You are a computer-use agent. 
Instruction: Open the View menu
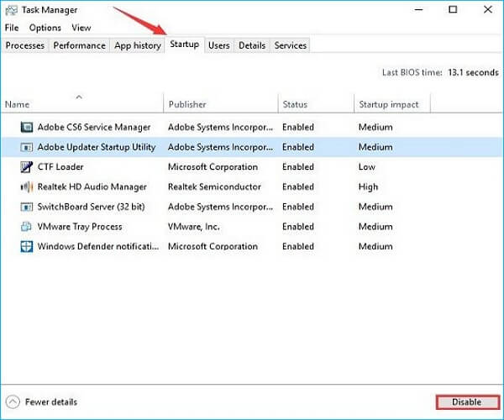click(x=81, y=28)
